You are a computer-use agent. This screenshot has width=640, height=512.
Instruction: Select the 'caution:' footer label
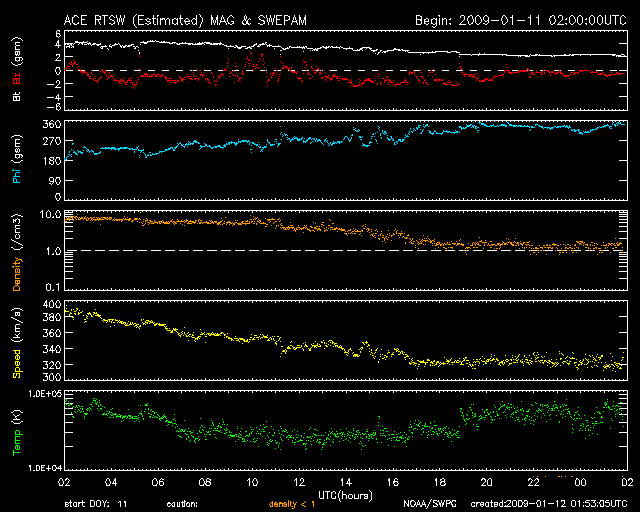182,505
